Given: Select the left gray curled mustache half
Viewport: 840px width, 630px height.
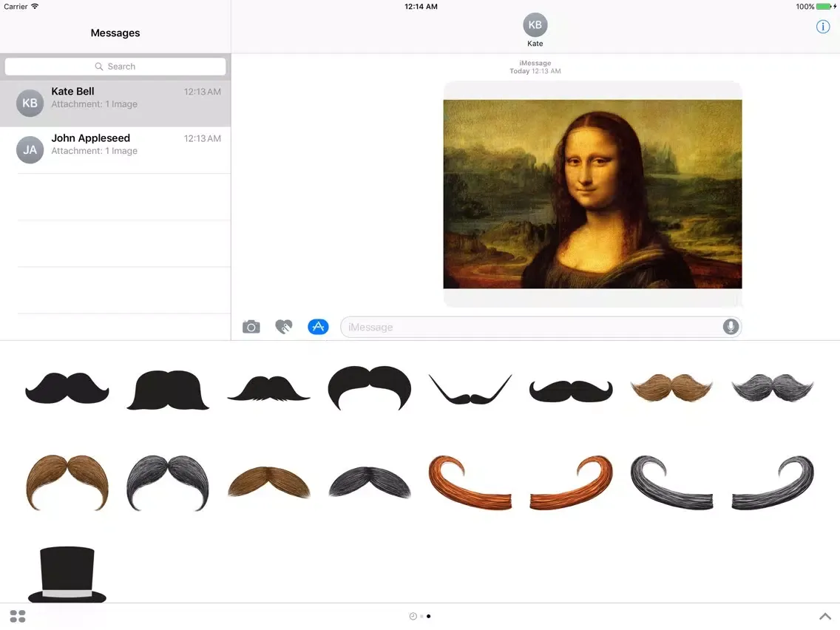Looking at the screenshot, I should pos(672,482).
